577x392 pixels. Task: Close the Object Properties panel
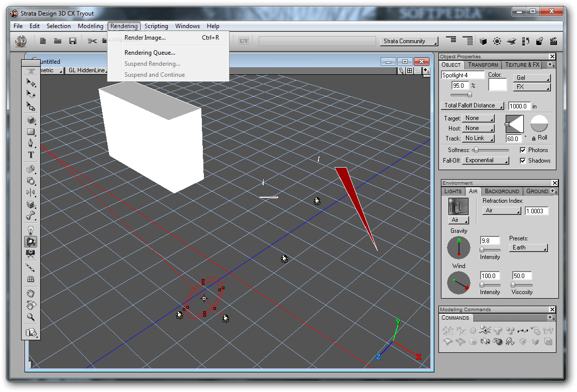pyautogui.click(x=552, y=56)
